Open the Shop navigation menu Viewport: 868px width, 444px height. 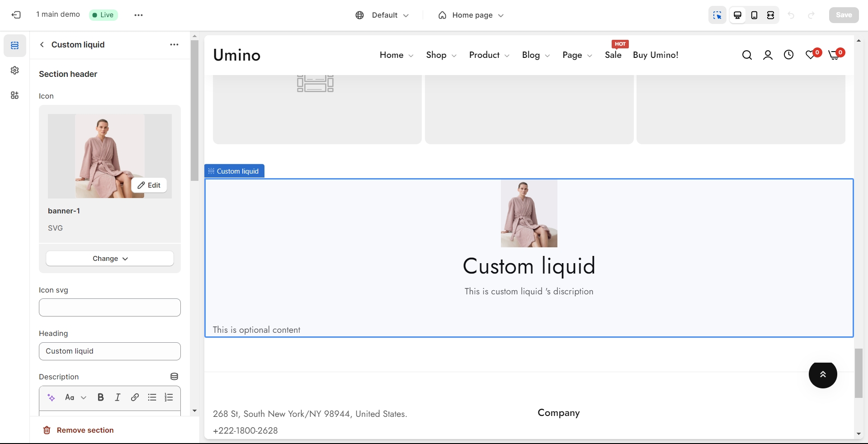click(441, 55)
